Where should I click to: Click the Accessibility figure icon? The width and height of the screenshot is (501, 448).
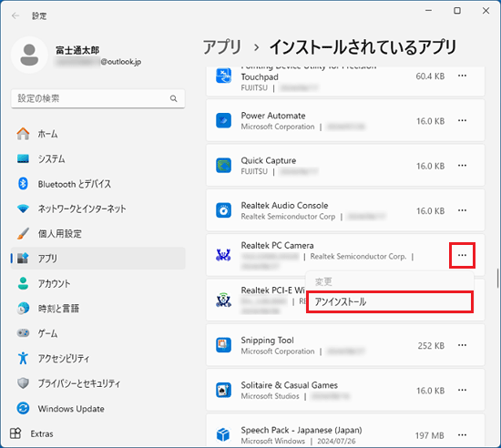(23, 358)
